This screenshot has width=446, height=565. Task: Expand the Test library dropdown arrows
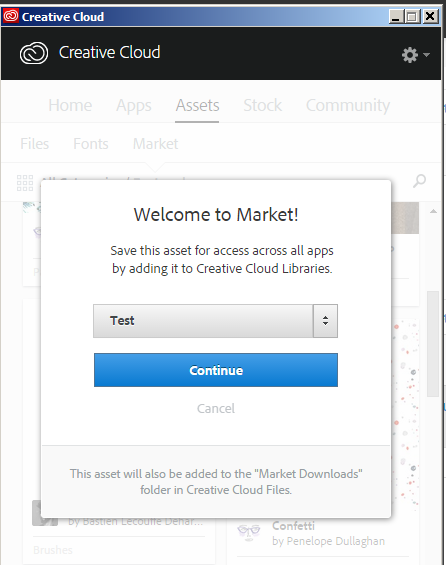coord(325,321)
